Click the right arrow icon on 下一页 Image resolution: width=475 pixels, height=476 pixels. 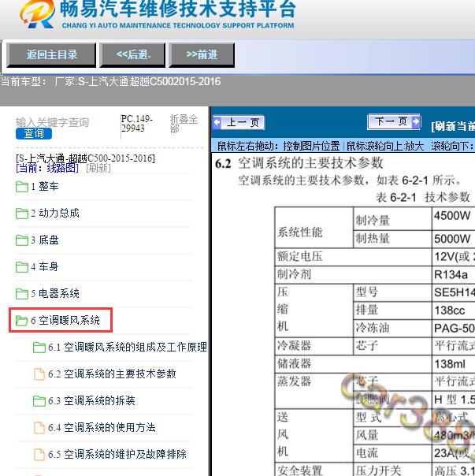416,121
